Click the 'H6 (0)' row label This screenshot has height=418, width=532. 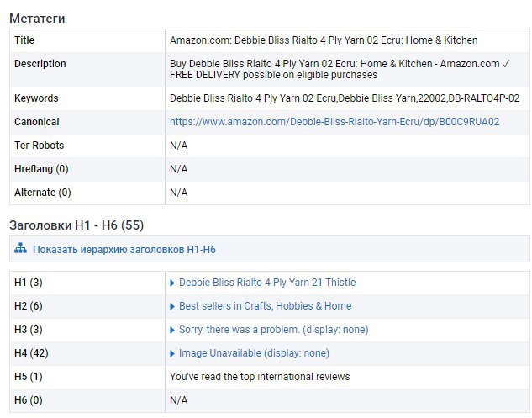click(x=29, y=399)
